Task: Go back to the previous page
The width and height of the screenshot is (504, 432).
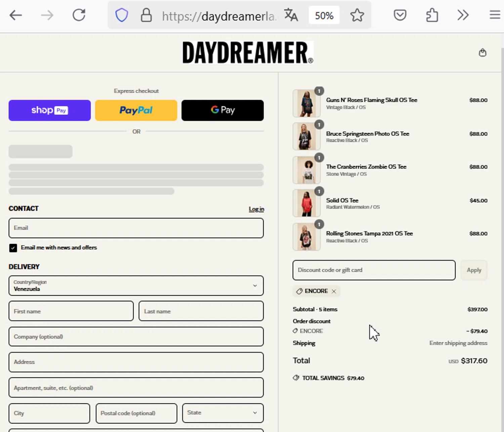Action: click(x=15, y=15)
